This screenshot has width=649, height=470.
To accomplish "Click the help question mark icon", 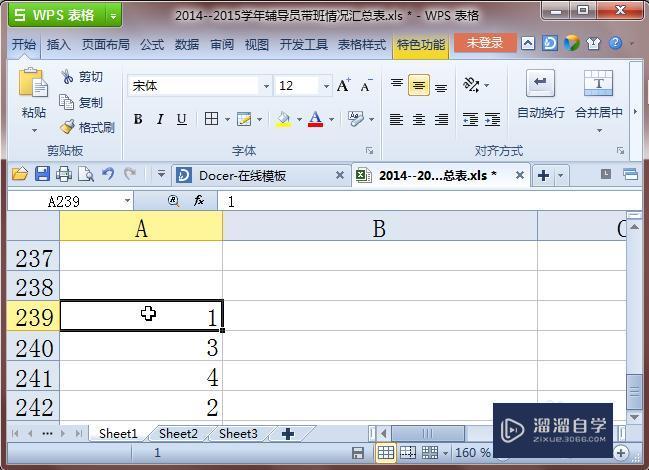I will coord(615,43).
